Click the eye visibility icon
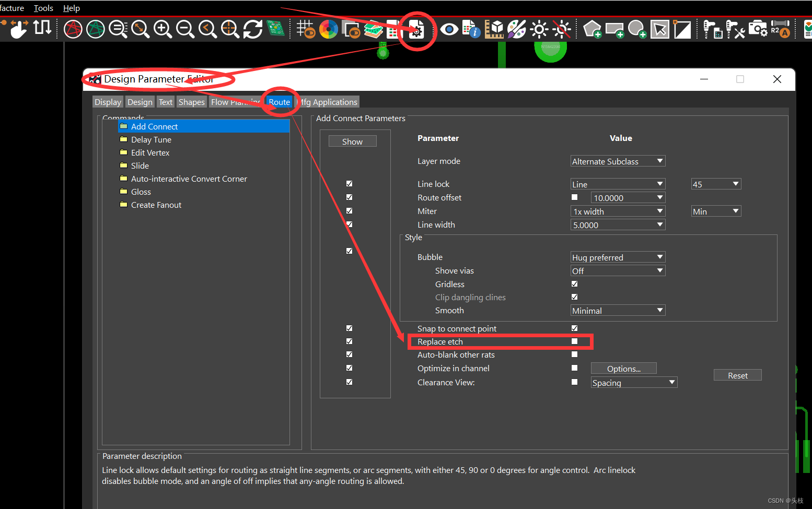 pyautogui.click(x=449, y=29)
